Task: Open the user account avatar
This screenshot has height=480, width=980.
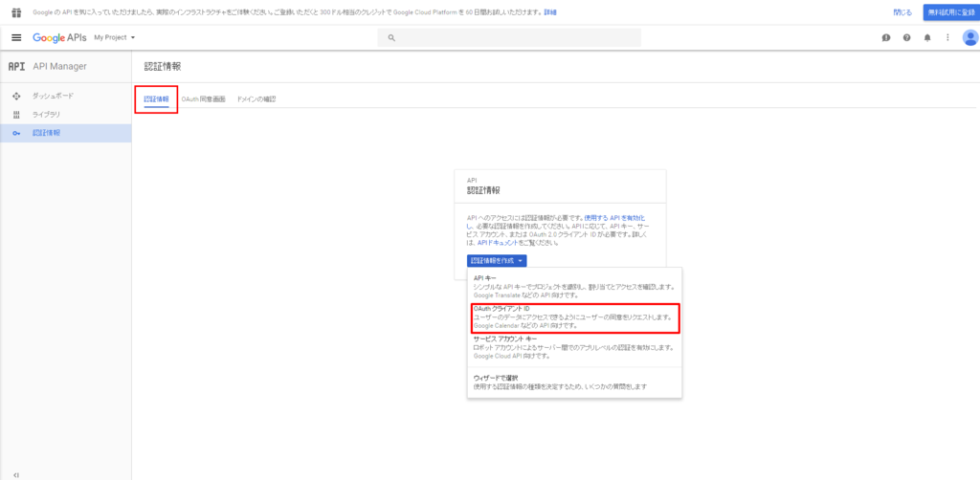Action: 970,37
